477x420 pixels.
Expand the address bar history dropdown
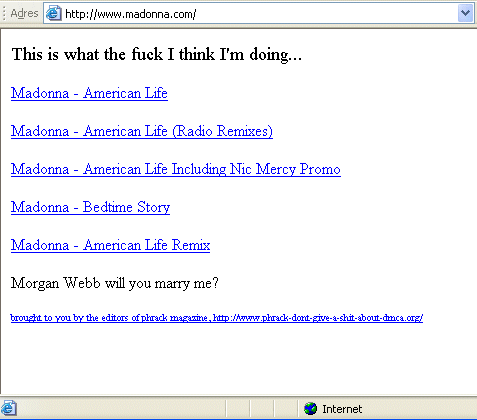coord(465,14)
